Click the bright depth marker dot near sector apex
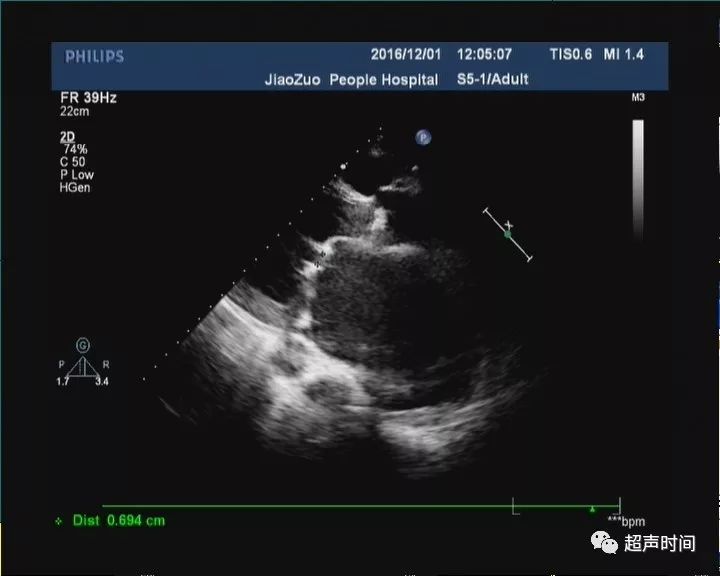 click(343, 167)
